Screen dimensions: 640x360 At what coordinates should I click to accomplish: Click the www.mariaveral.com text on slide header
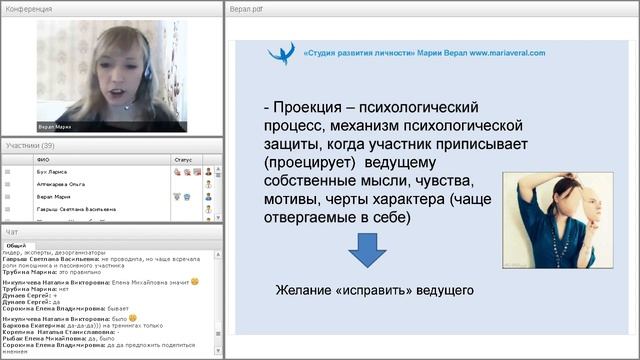[507, 53]
